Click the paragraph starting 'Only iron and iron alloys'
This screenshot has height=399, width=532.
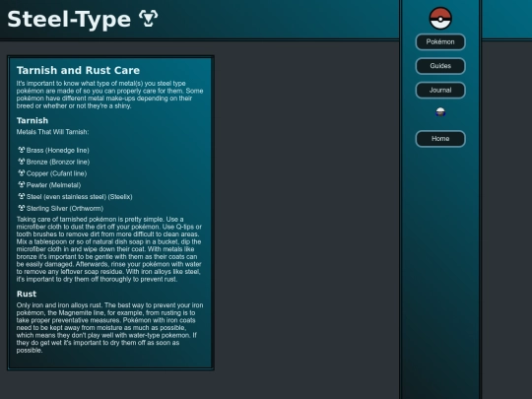110,328
